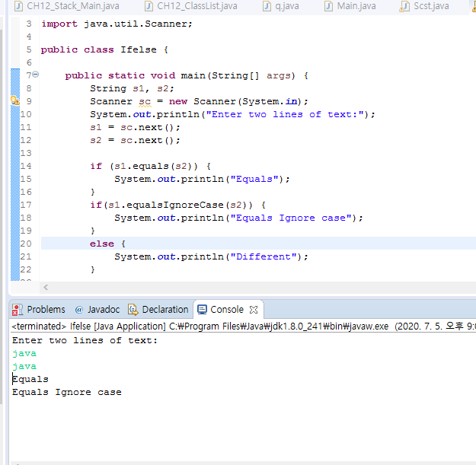This screenshot has height=465, width=476.
Task: Click the second green java input in console
Action: click(24, 366)
